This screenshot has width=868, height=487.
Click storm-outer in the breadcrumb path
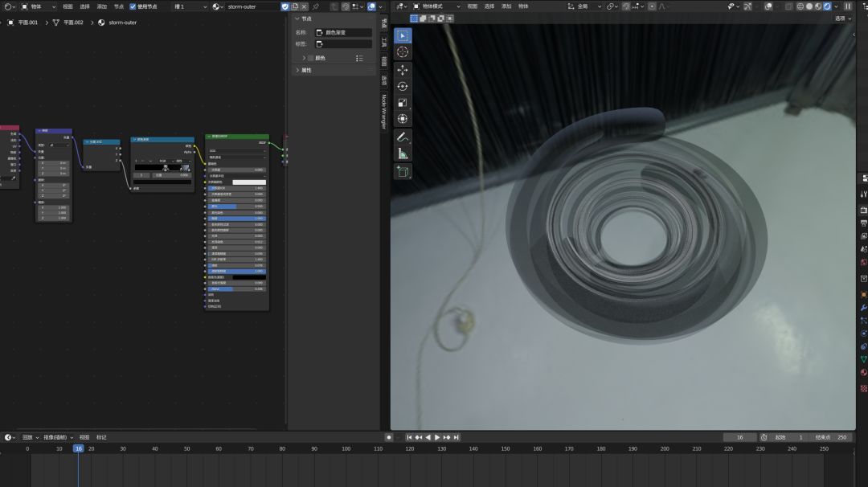pyautogui.click(x=122, y=23)
